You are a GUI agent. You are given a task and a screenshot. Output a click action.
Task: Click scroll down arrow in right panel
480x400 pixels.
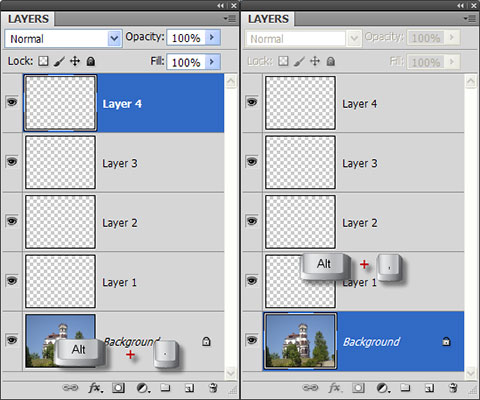471,372
